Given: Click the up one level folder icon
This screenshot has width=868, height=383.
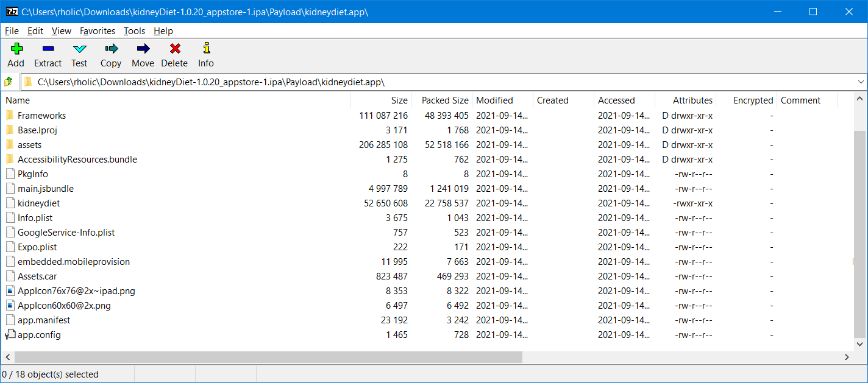Looking at the screenshot, I should (9, 81).
